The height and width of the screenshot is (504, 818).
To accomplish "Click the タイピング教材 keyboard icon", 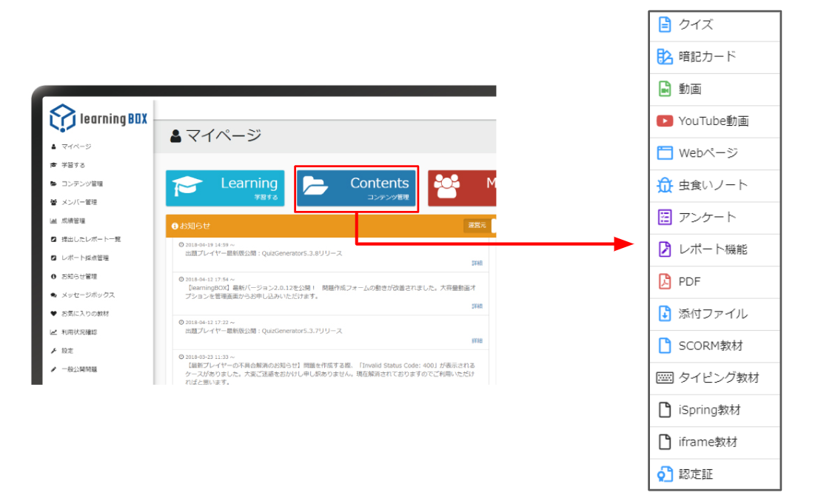I will (664, 377).
